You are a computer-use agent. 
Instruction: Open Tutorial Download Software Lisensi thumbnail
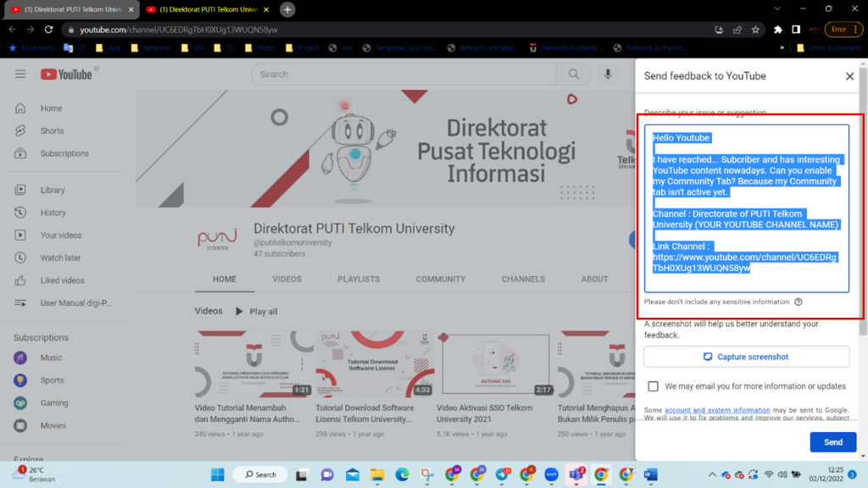[x=375, y=364]
